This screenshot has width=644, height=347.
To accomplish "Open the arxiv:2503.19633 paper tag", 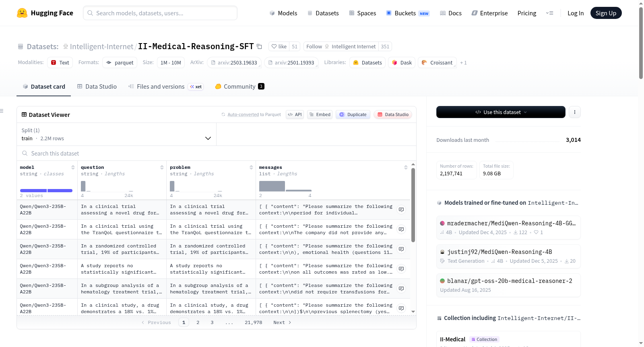I will click(234, 62).
